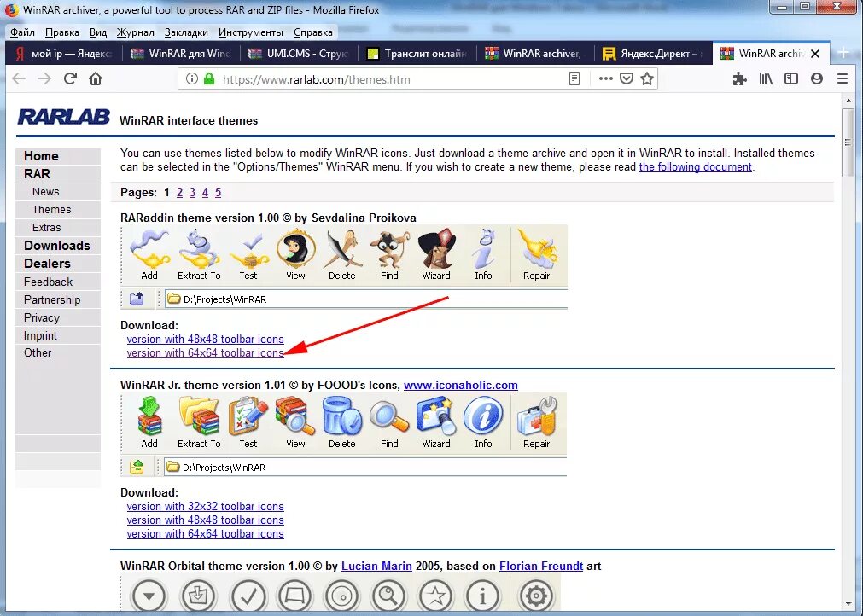
Task: Switch to the WinRAR для Windows tab
Action: click(x=180, y=54)
